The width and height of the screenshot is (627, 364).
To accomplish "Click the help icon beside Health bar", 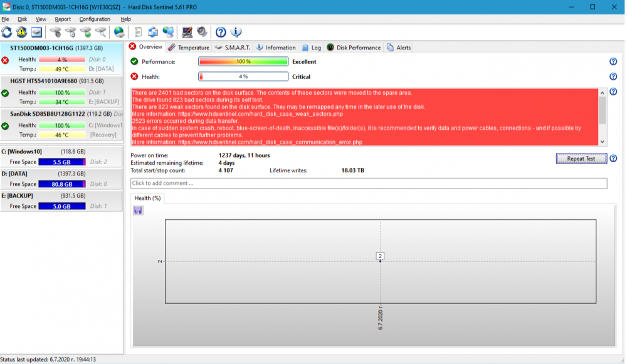I will coord(613,76).
